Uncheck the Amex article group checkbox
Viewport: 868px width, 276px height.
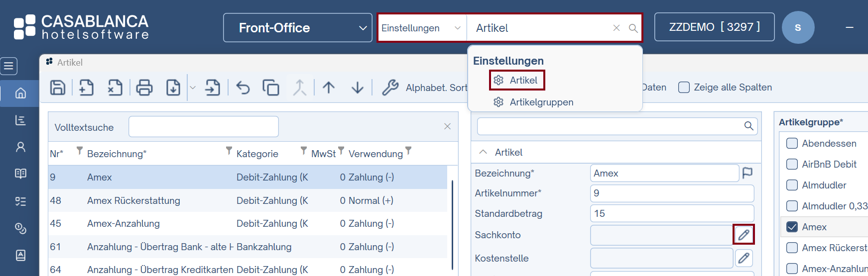click(792, 227)
